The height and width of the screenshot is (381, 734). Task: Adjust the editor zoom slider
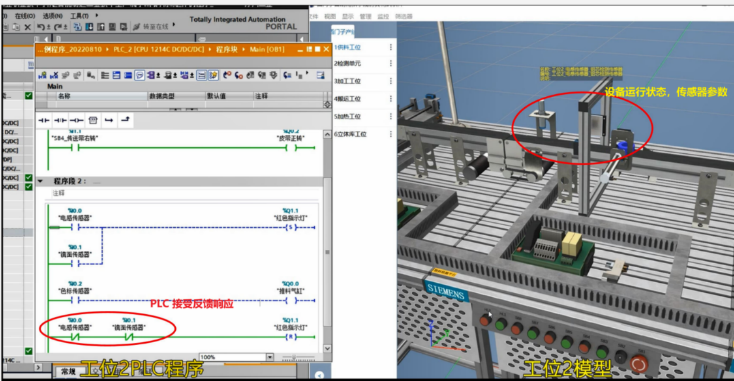coord(294,358)
